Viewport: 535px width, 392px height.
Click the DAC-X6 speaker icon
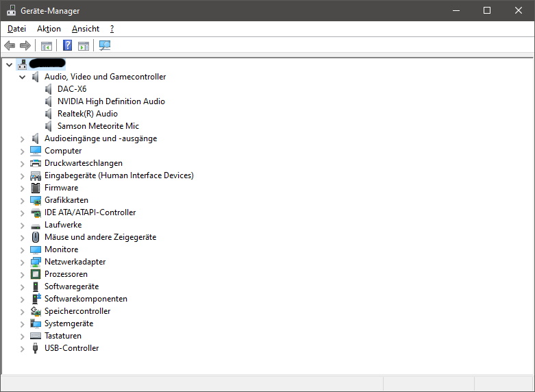(49, 89)
